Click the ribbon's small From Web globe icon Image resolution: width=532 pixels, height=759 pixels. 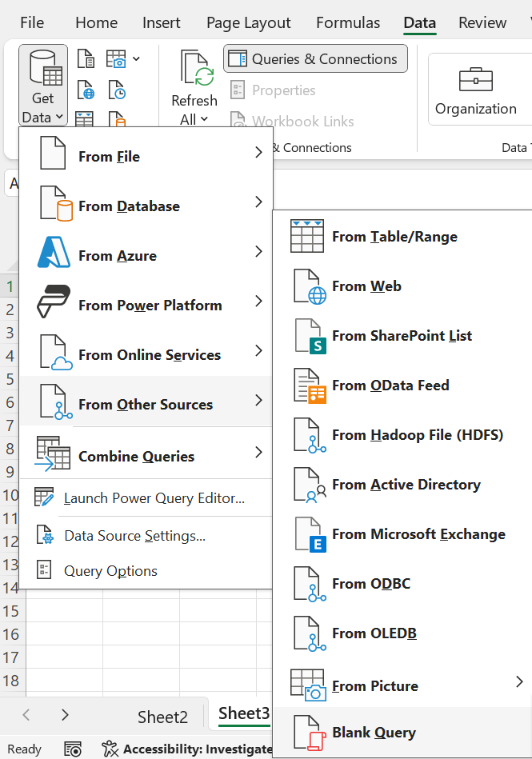click(x=86, y=90)
